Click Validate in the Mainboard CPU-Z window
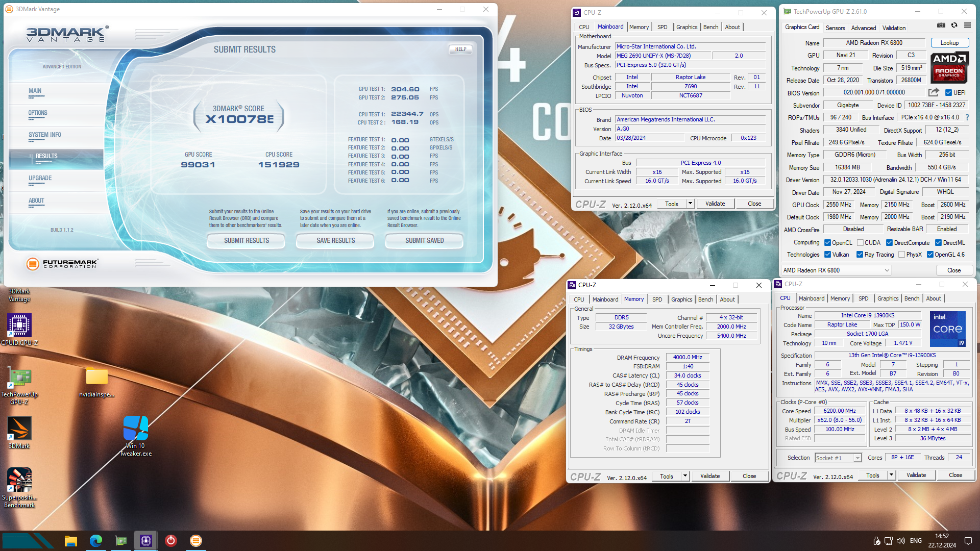The image size is (980, 551). pos(715,204)
